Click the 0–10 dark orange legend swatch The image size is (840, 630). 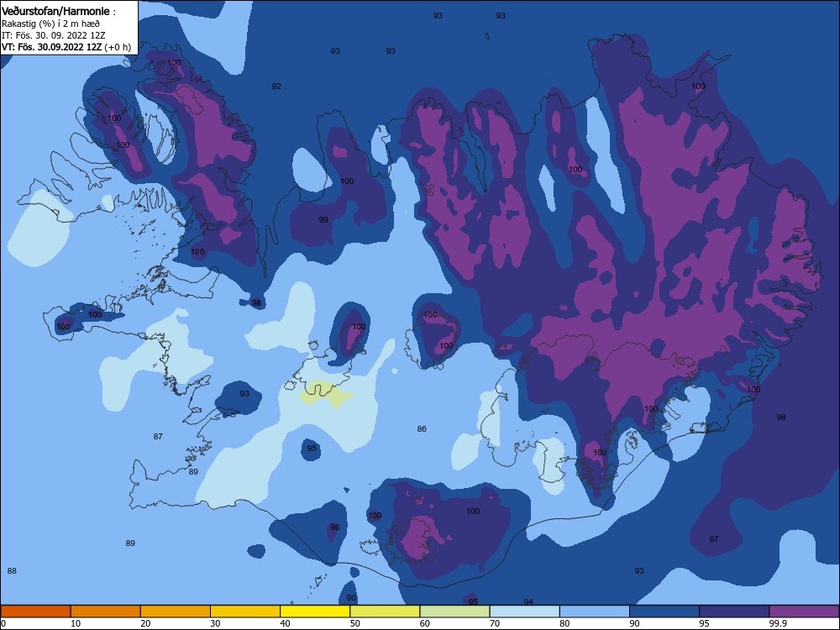[35, 612]
